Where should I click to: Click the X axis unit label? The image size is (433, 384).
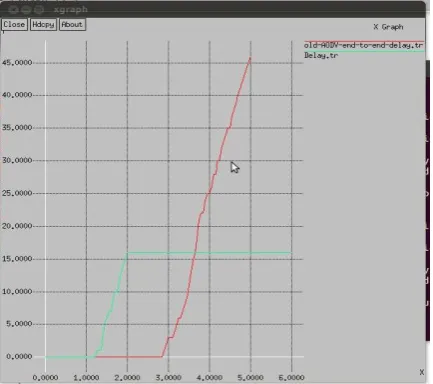pyautogui.click(x=422, y=372)
